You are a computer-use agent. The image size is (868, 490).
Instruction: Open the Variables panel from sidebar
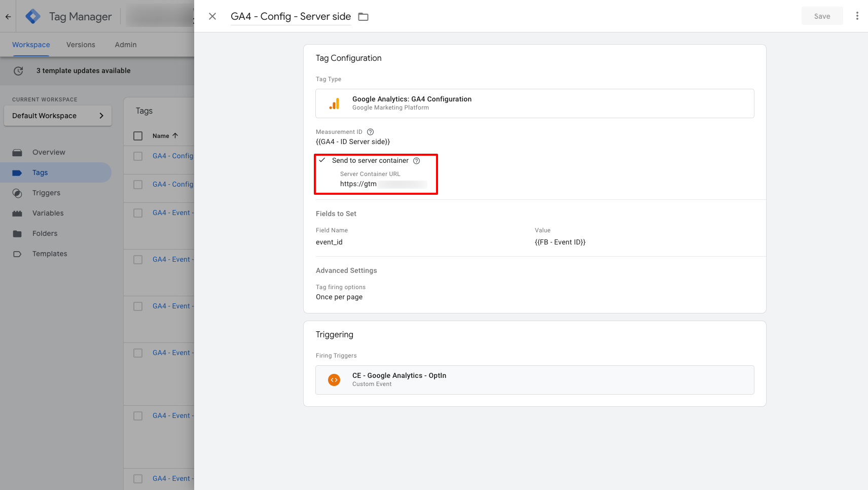[x=17, y=213]
